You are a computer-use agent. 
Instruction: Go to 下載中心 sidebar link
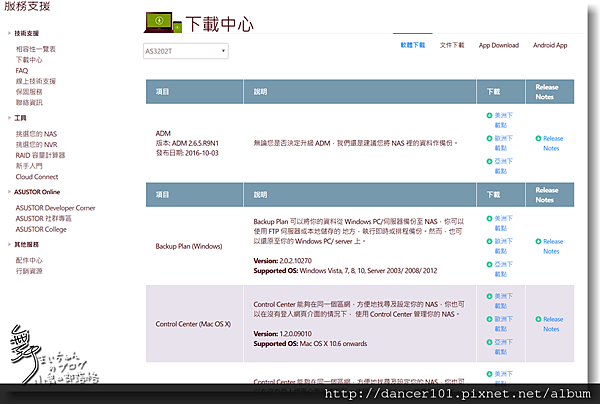tap(29, 60)
